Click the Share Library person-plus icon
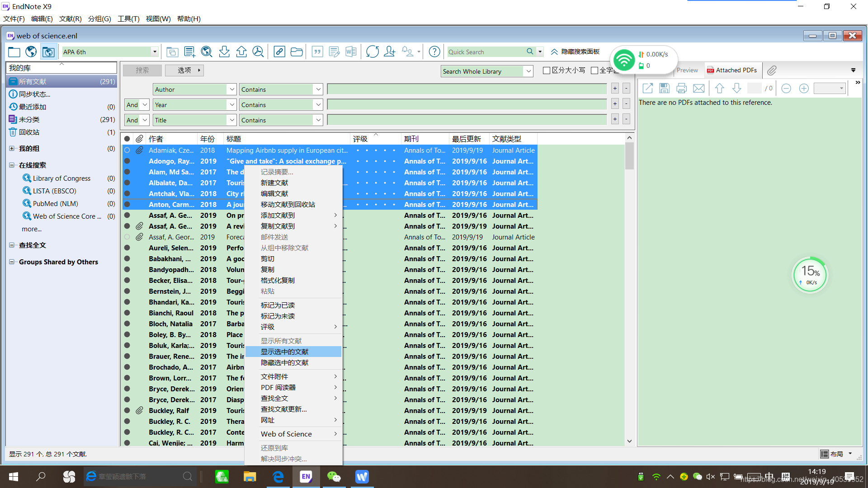 pyautogui.click(x=389, y=52)
